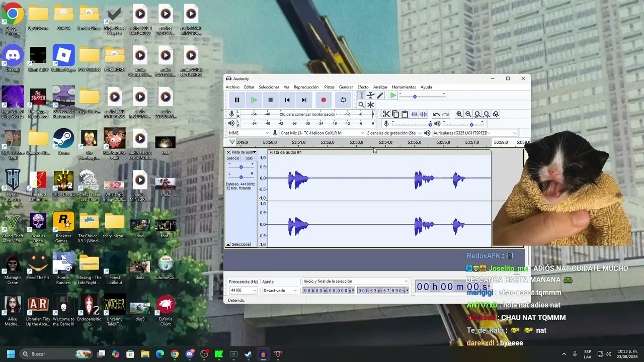Viewport: 644px width, 362px height.
Task: Click the timeline ruler at 53:52,0
Action: coord(328,142)
